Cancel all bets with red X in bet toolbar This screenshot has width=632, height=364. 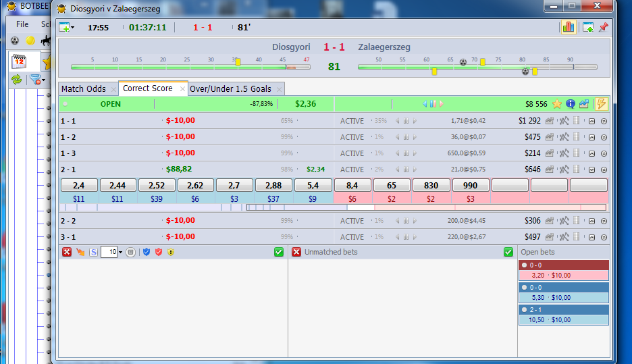66,252
